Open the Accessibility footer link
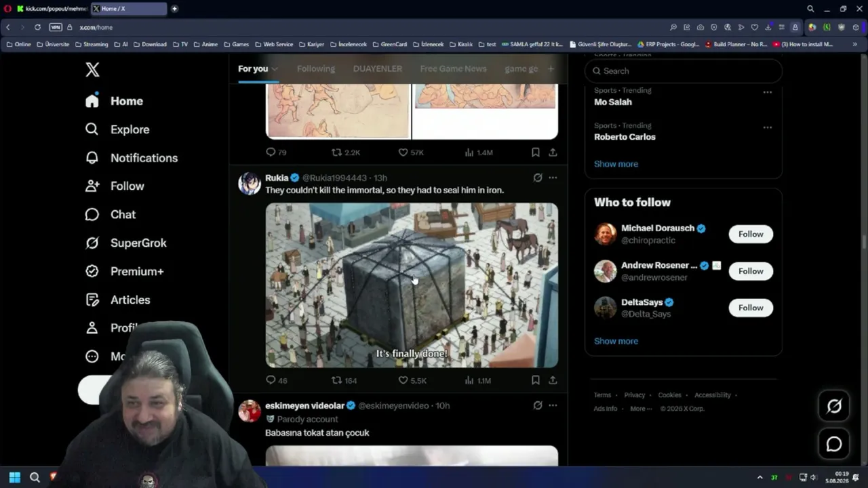 (x=713, y=395)
